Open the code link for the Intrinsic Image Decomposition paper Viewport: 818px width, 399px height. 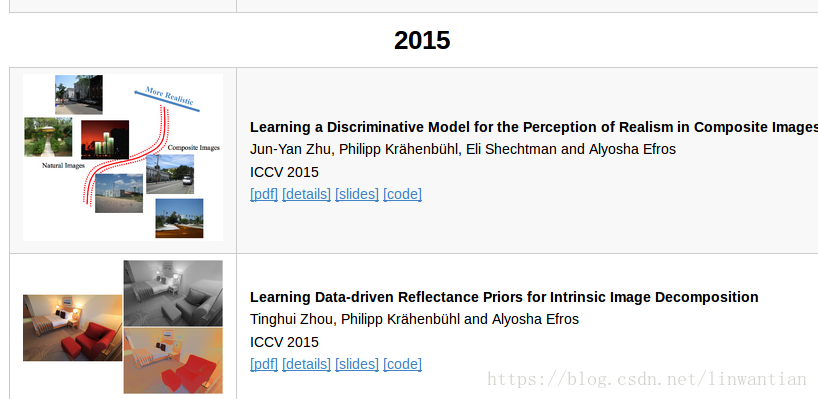tap(402, 364)
